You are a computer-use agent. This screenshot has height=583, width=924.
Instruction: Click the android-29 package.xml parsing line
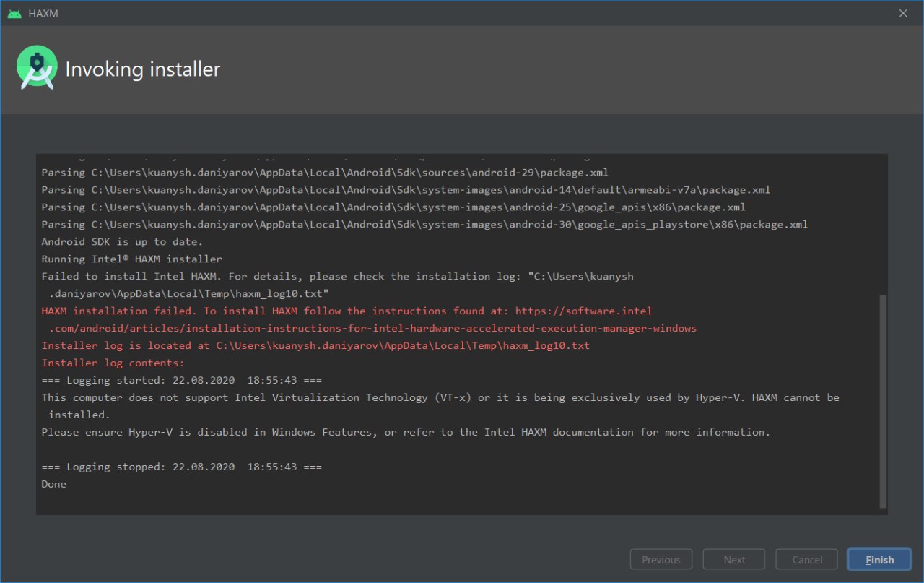point(325,173)
